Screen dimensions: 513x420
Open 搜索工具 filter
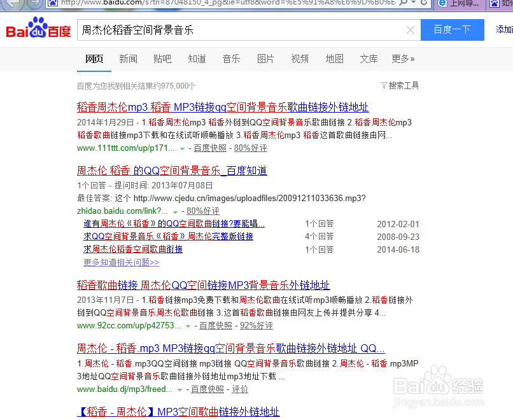[x=400, y=86]
